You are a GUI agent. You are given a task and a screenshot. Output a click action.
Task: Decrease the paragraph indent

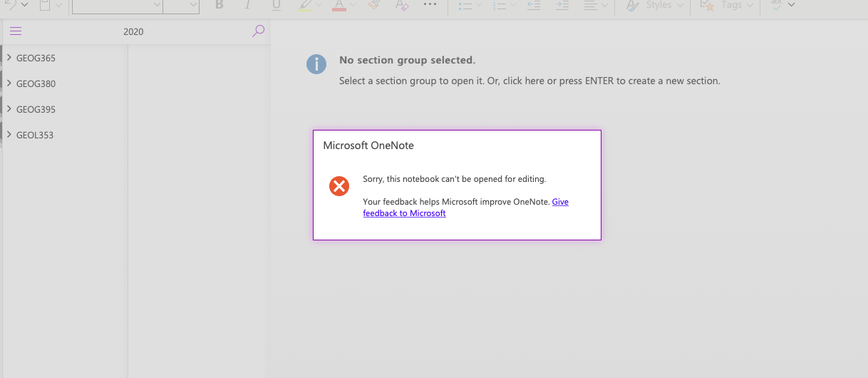[533, 4]
